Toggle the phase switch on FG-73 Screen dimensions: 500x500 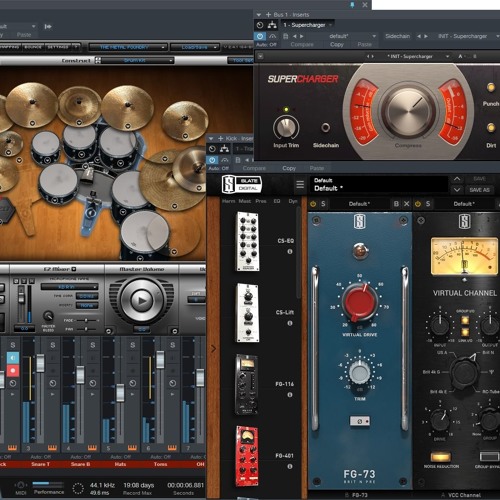point(360,421)
